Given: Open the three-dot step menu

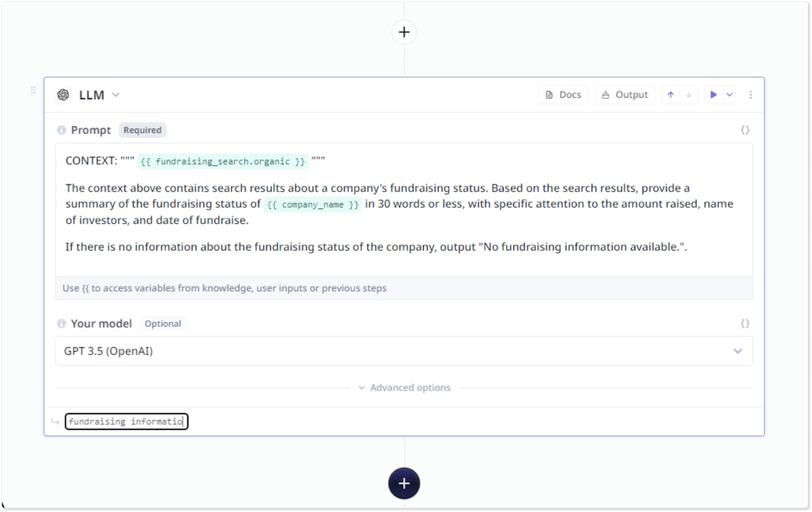Looking at the screenshot, I should pyautogui.click(x=751, y=95).
